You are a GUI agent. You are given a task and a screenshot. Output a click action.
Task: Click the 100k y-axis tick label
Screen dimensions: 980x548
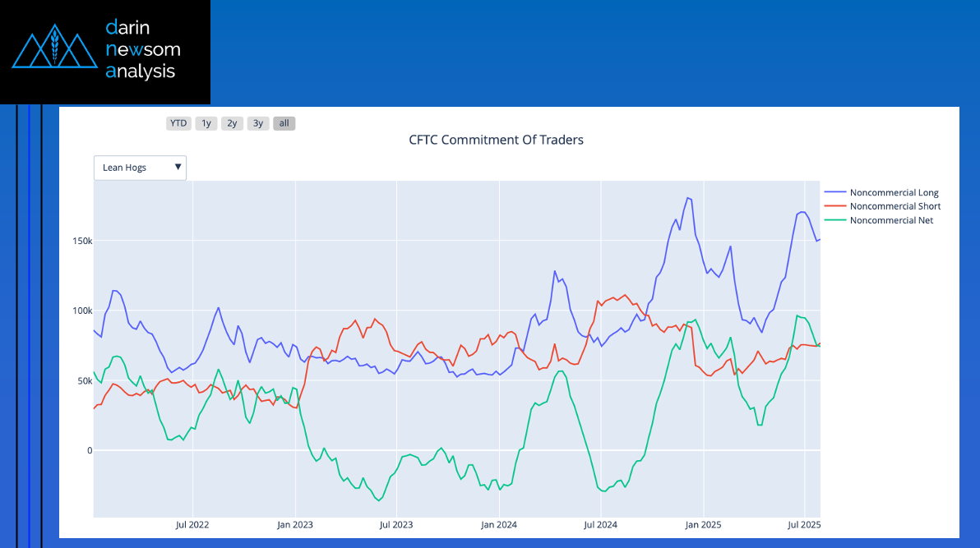point(79,311)
